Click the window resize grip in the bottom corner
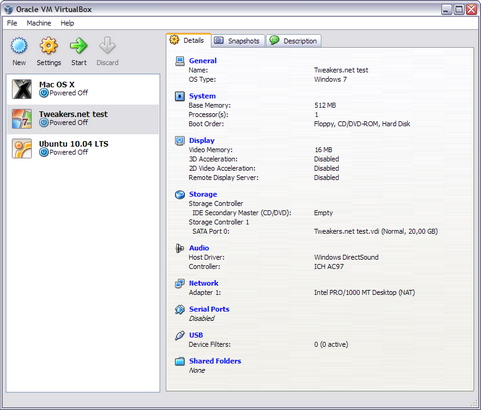Viewport: 481px width, 410px height. (475, 403)
